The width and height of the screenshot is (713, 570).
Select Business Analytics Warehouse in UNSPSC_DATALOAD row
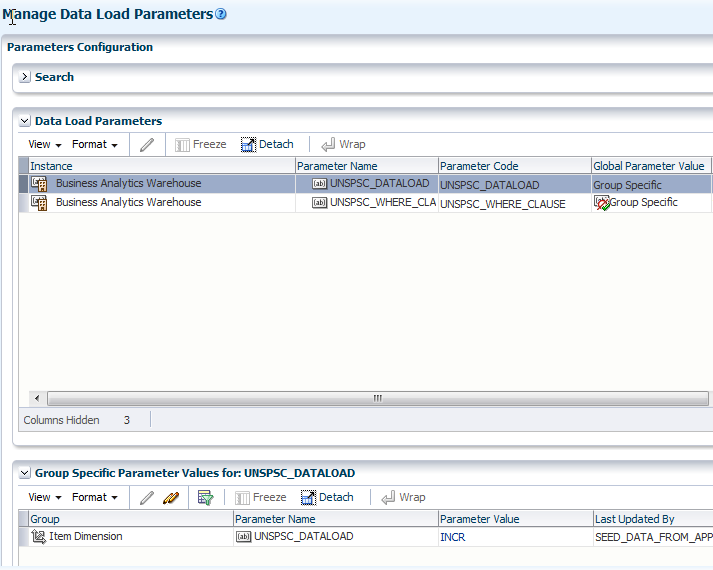coord(129,183)
